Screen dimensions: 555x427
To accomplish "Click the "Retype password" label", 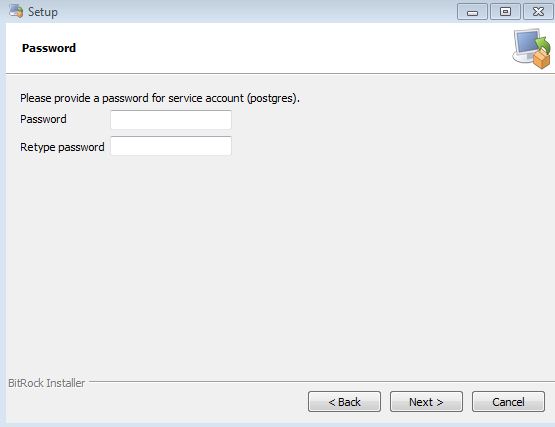I will (x=62, y=147).
